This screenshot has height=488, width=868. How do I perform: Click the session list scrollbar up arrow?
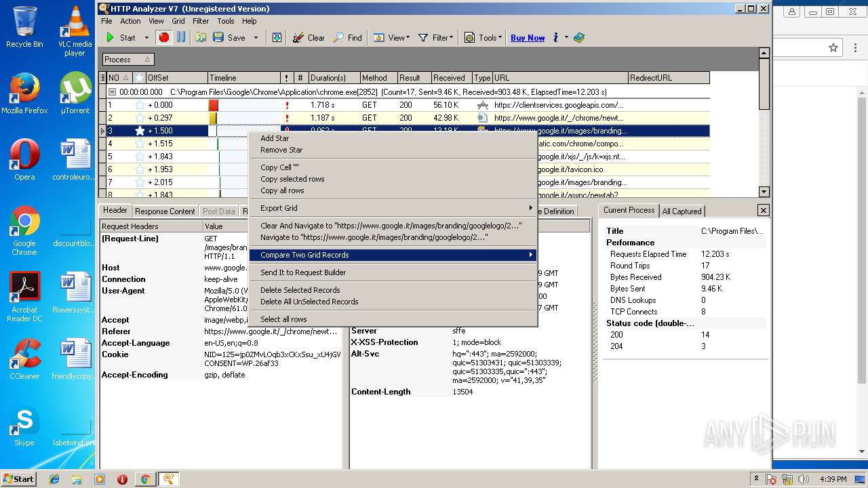click(x=764, y=53)
